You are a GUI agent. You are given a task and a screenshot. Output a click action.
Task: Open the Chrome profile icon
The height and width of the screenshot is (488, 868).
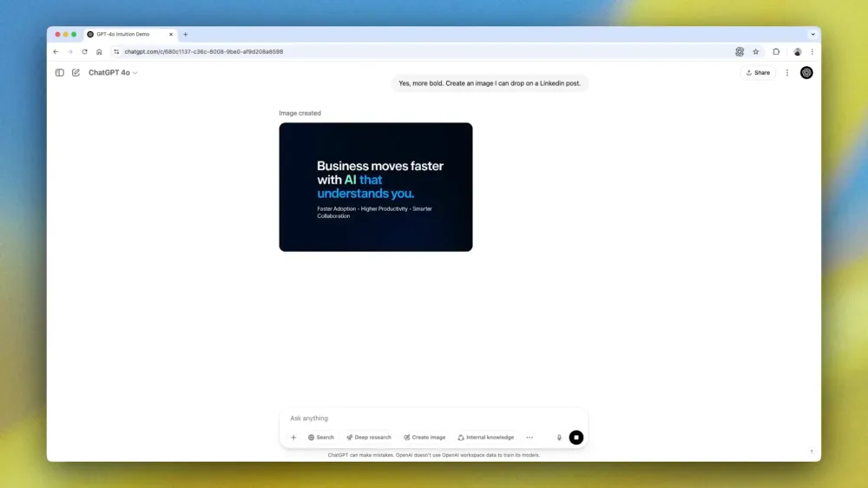(797, 51)
